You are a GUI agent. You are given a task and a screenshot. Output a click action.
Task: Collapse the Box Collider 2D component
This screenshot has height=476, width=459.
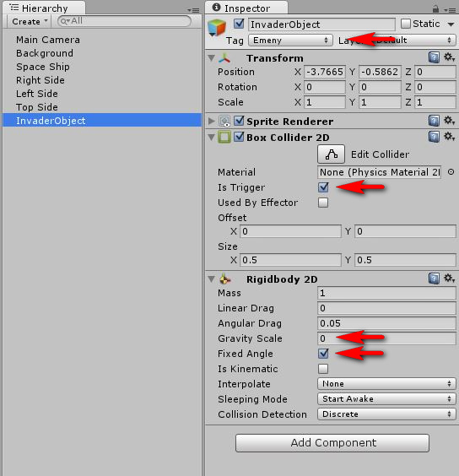[212, 138]
